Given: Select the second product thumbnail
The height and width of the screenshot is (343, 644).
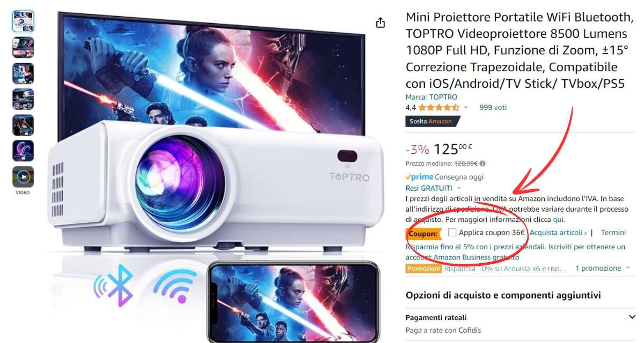Looking at the screenshot, I should [23, 47].
